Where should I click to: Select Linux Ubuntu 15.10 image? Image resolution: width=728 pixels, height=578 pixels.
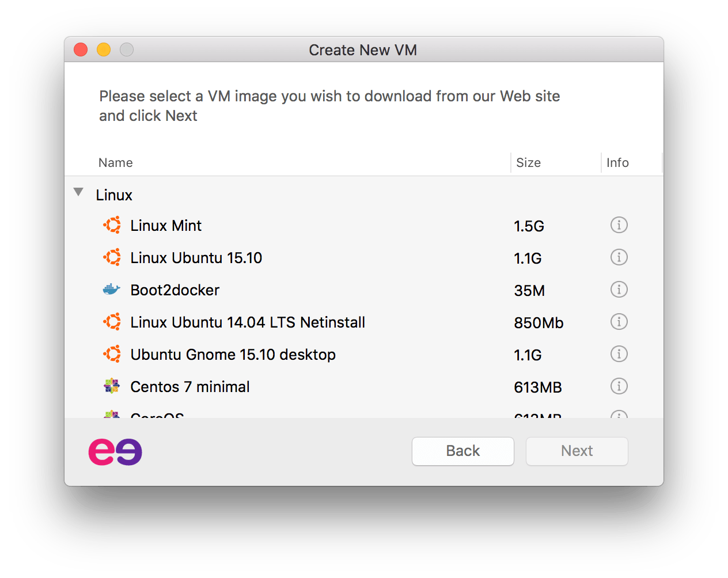coord(364,258)
